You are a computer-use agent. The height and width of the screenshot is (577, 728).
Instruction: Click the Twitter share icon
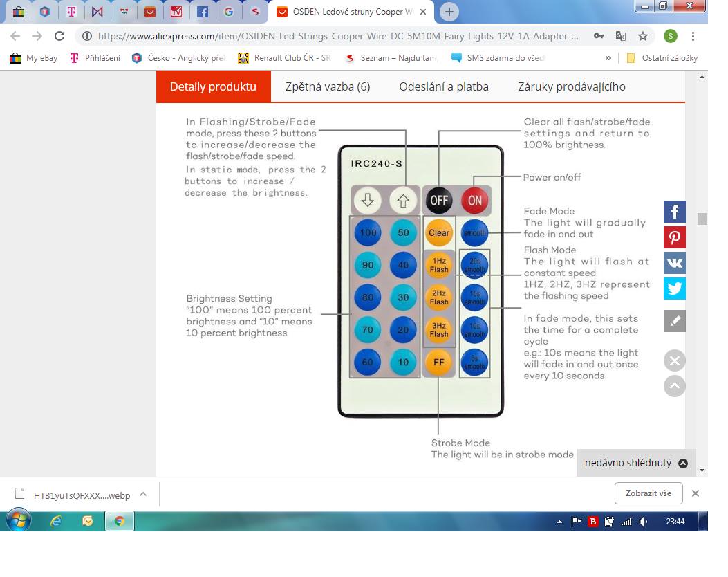674,288
